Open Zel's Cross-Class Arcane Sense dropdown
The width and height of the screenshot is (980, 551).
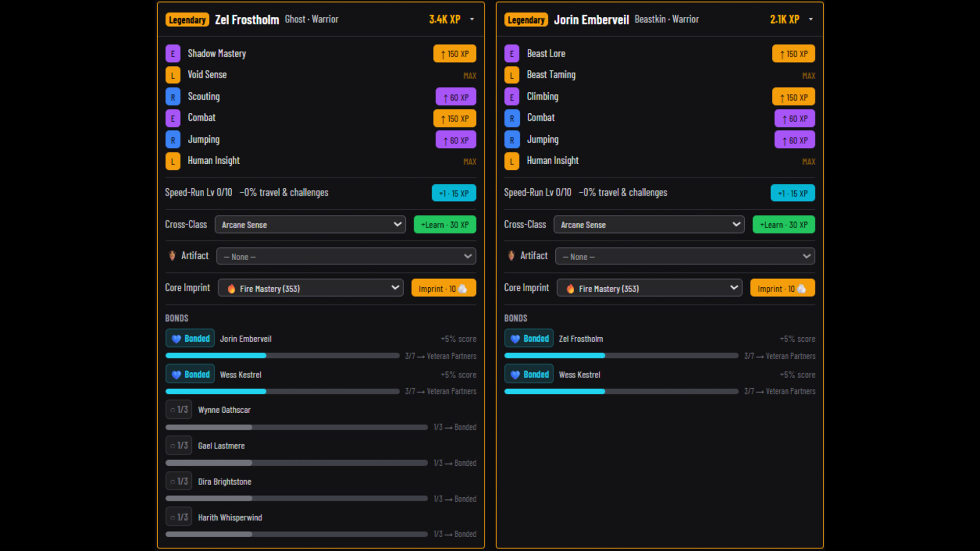310,224
